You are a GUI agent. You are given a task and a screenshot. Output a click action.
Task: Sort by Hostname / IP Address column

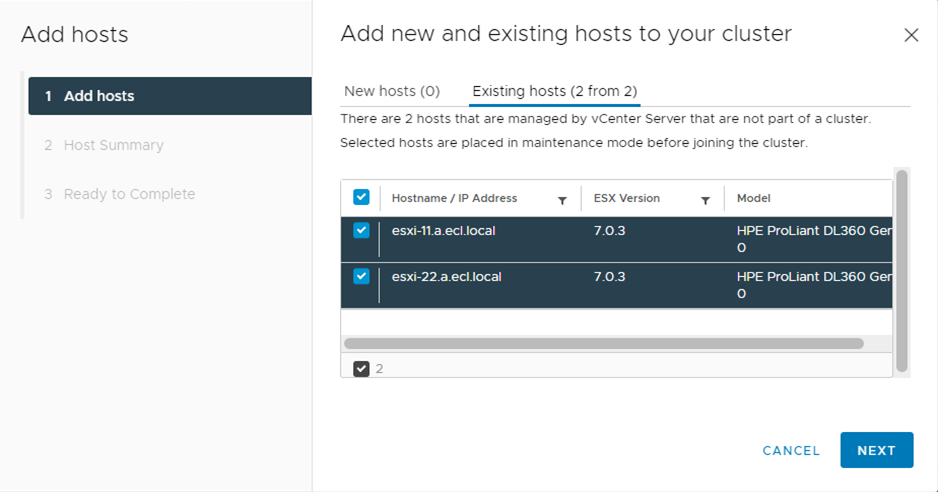454,198
